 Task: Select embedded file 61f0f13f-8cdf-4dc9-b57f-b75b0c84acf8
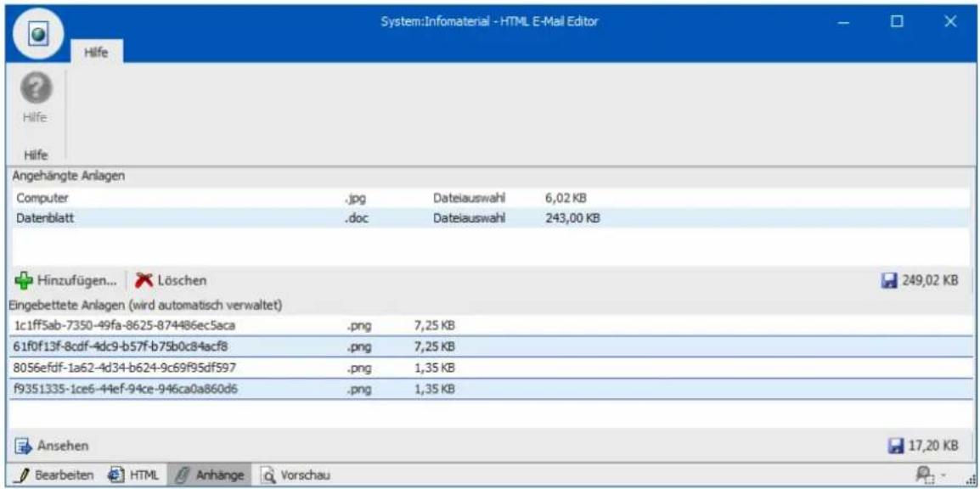point(490,346)
